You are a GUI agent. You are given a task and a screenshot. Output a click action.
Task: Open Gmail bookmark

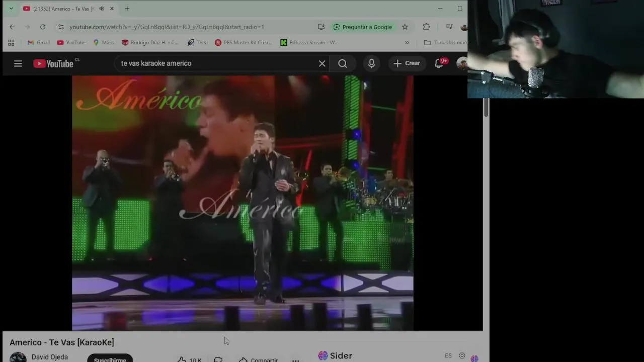coord(39,43)
